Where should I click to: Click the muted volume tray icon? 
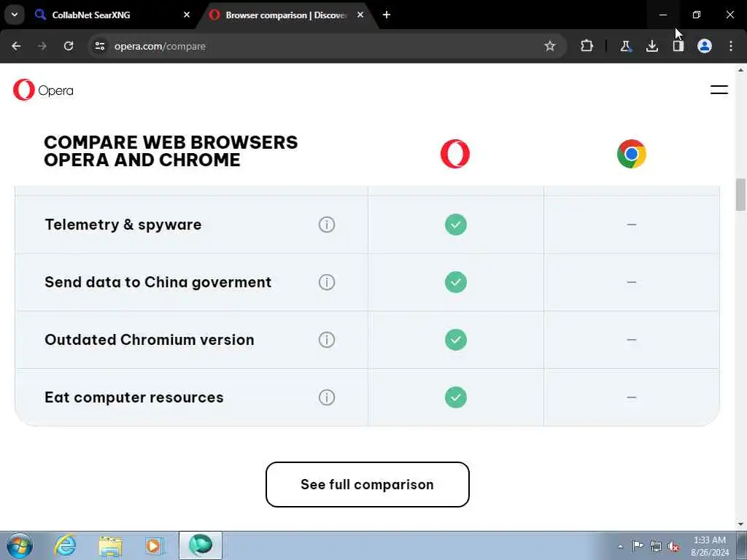point(673,546)
